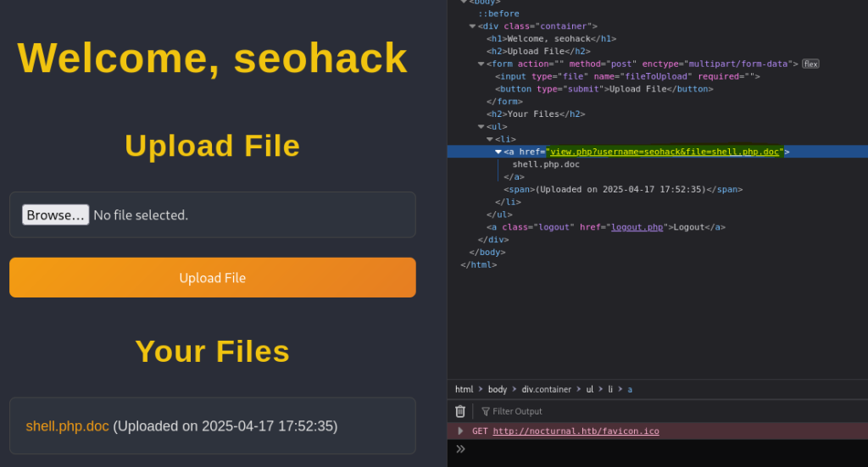Expand the GET favicon.ico request entry
Viewport: 868px width, 467px height.
point(461,431)
